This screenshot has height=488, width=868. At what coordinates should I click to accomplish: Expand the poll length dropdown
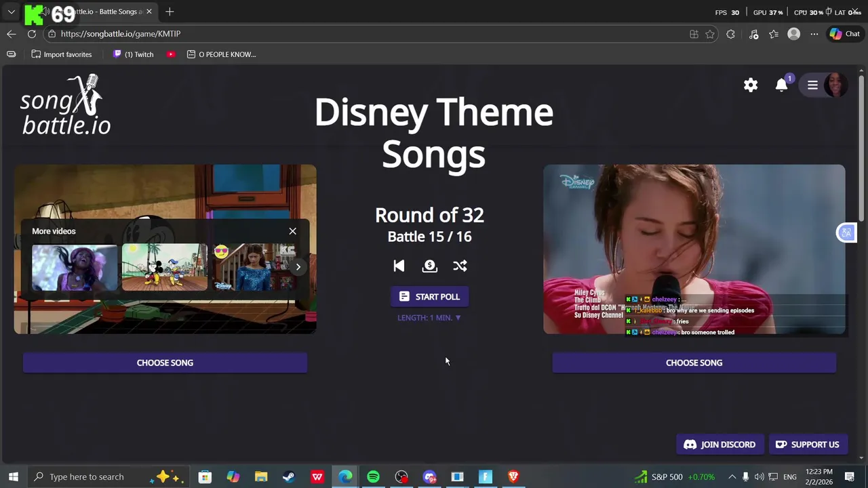429,317
